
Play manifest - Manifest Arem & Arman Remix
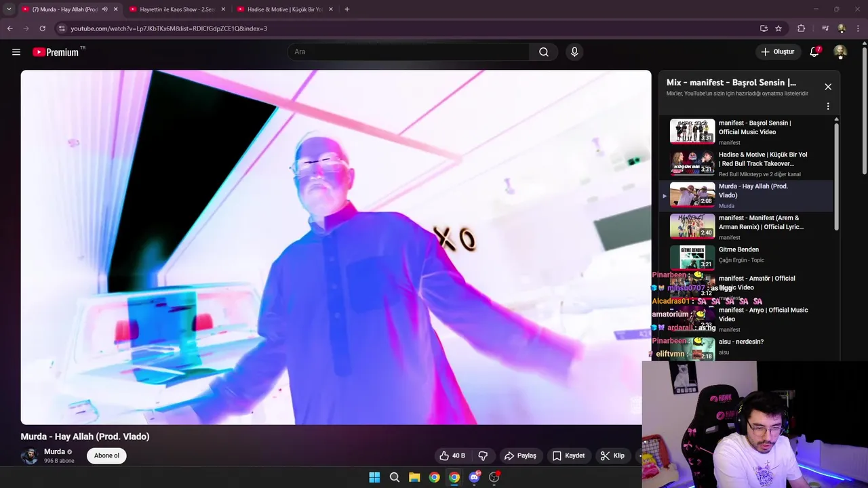click(747, 227)
